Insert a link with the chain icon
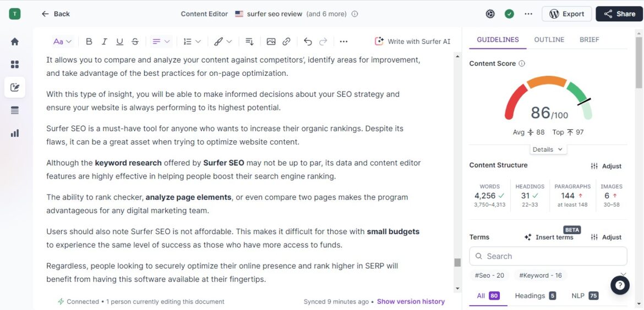 tap(287, 41)
